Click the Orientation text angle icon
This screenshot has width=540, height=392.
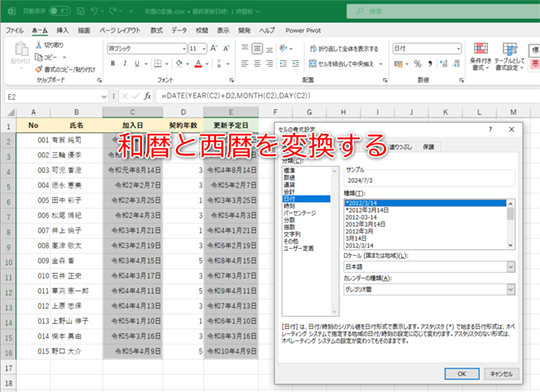283,48
